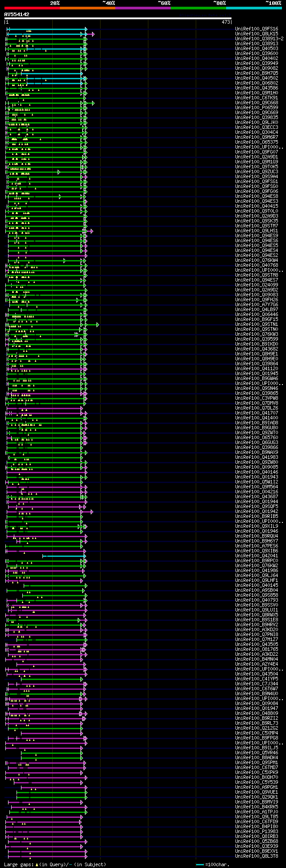
Task: Select hit label UniRef100_O48809
Action: point(257,713)
